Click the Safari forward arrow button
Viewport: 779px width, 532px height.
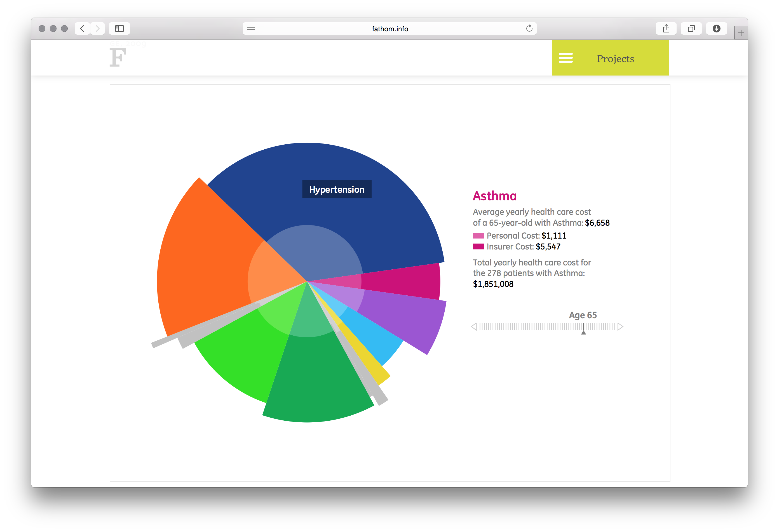pos(98,29)
